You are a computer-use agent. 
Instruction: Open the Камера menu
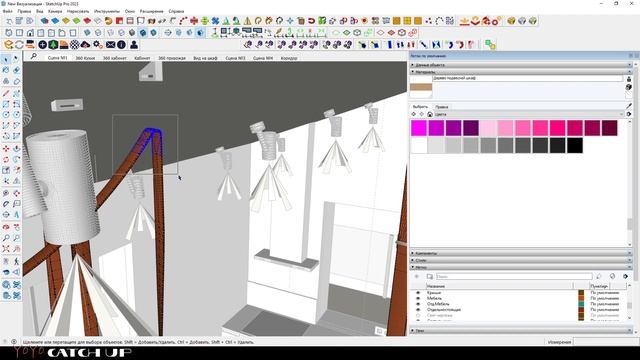pyautogui.click(x=55, y=11)
